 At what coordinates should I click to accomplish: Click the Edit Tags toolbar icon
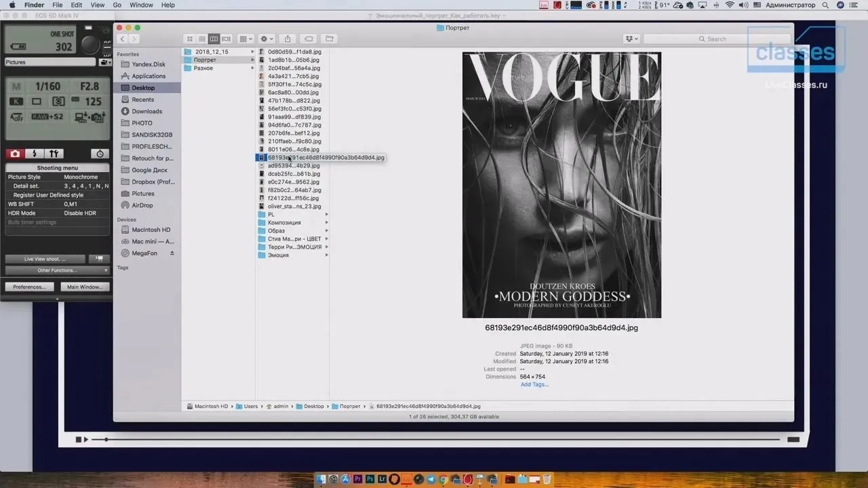pyautogui.click(x=309, y=39)
